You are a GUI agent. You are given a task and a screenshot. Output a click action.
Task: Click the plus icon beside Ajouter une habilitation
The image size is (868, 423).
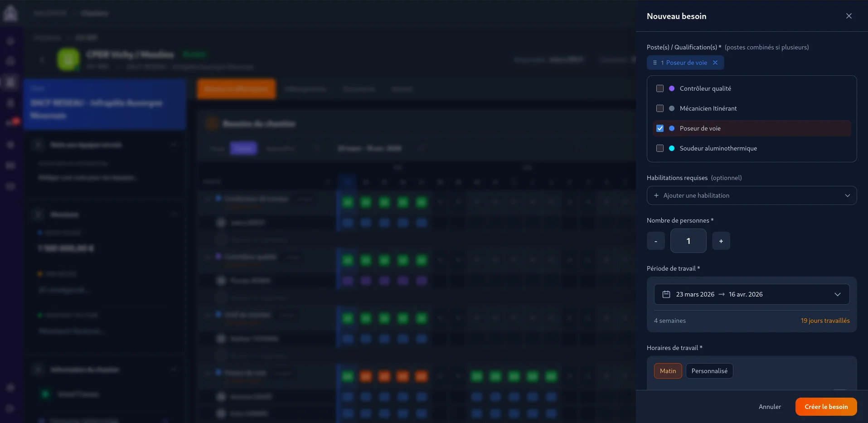coord(656,195)
